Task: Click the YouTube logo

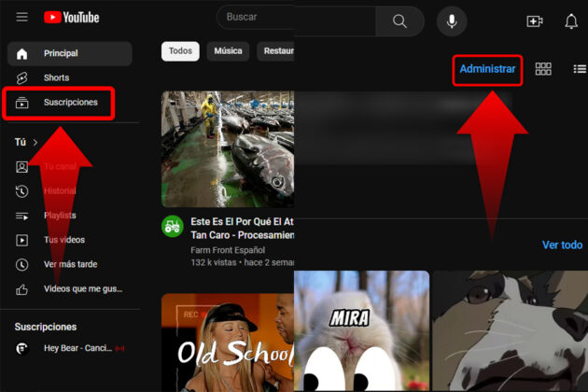Action: [x=71, y=17]
